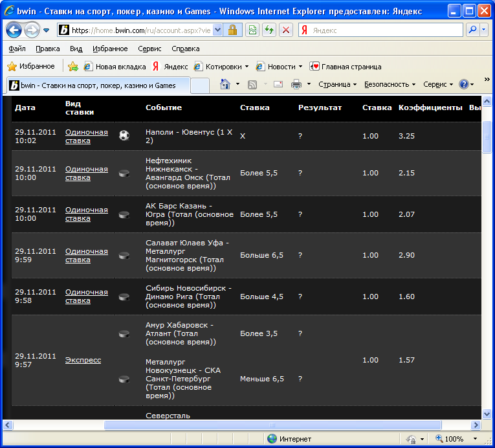
Task: Click hockey puck icon for Амур Хабаровск
Action: [124, 333]
